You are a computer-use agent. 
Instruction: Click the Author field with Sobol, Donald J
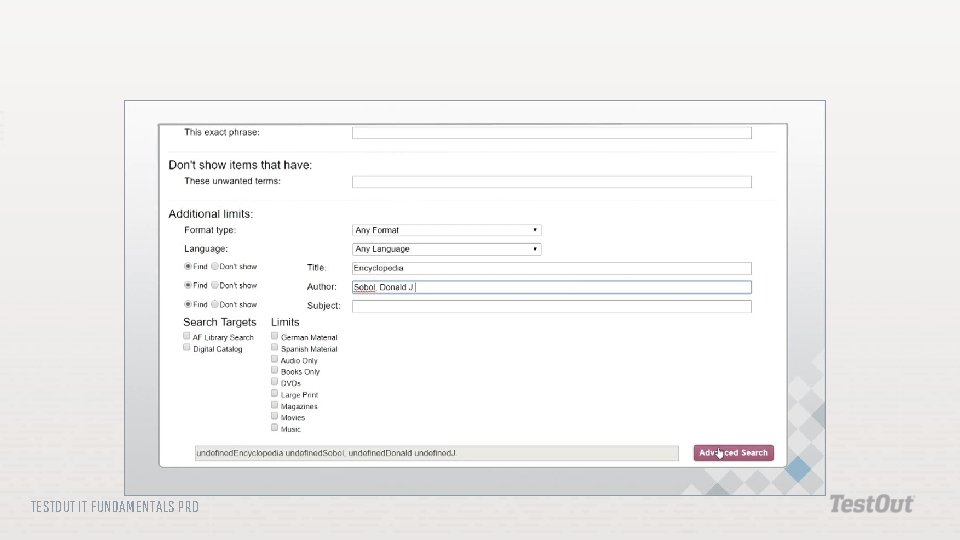point(552,287)
